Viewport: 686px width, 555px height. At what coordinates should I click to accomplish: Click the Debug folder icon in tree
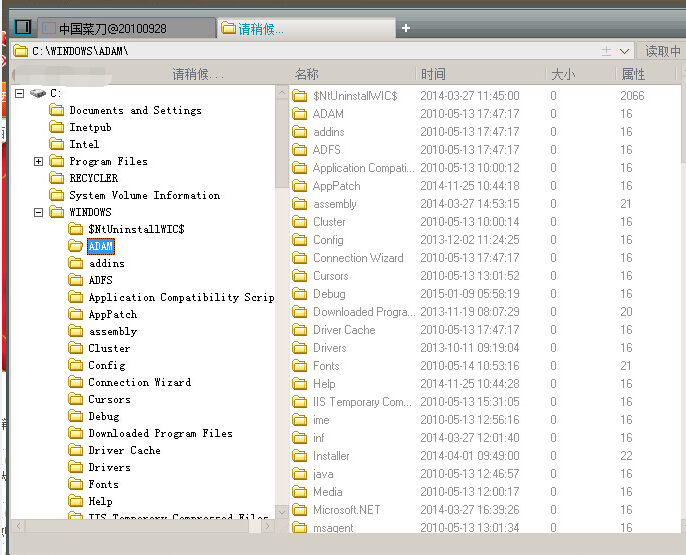76,416
